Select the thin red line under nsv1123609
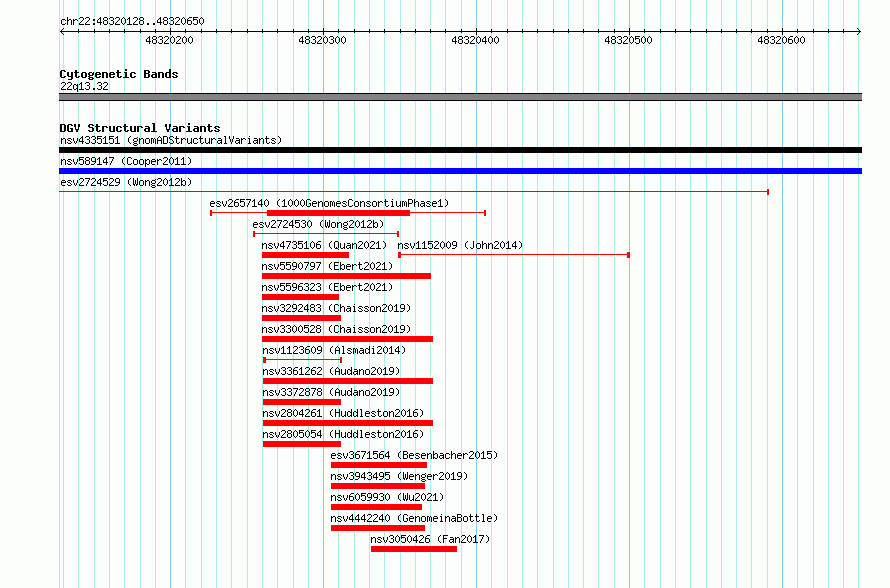Viewport: 890px width, 588px height. 303,360
